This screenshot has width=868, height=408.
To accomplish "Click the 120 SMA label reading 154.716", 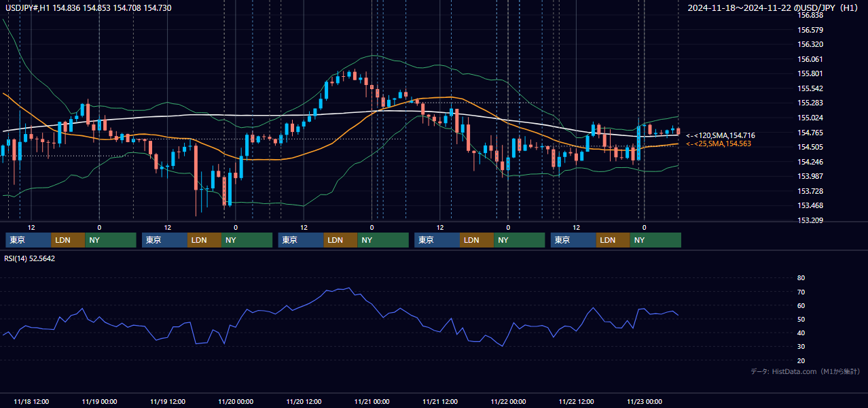I will click(x=721, y=136).
